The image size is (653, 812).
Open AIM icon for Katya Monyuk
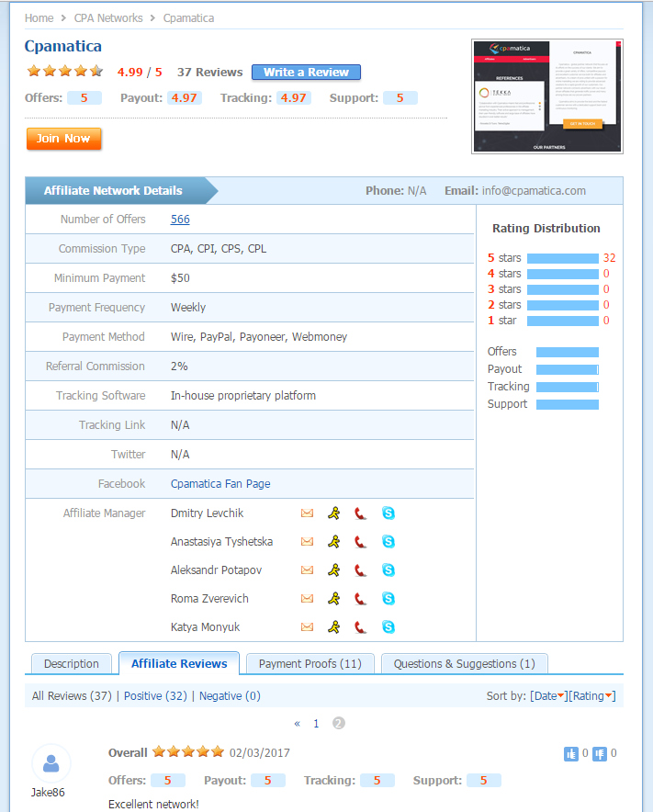point(334,627)
